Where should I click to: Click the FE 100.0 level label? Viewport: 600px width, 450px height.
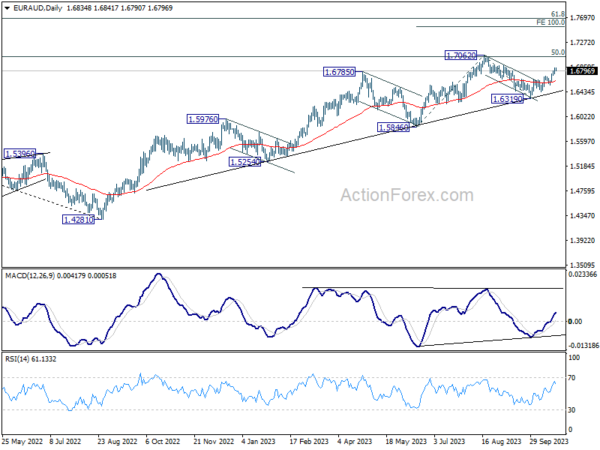coord(550,23)
